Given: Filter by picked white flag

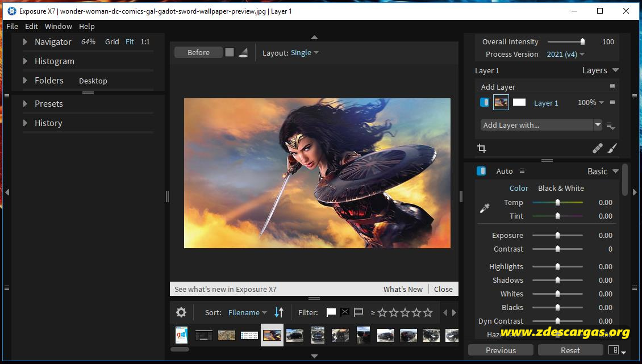Looking at the screenshot, I should (331, 312).
